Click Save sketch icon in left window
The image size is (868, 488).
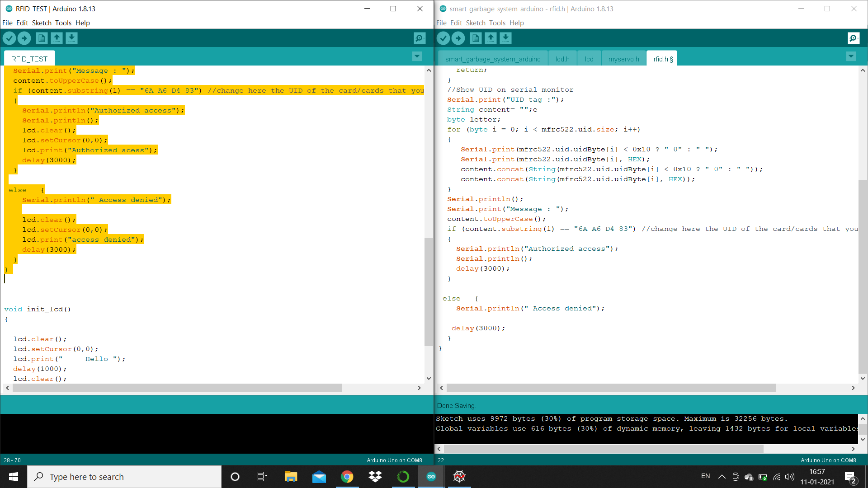pos(71,38)
